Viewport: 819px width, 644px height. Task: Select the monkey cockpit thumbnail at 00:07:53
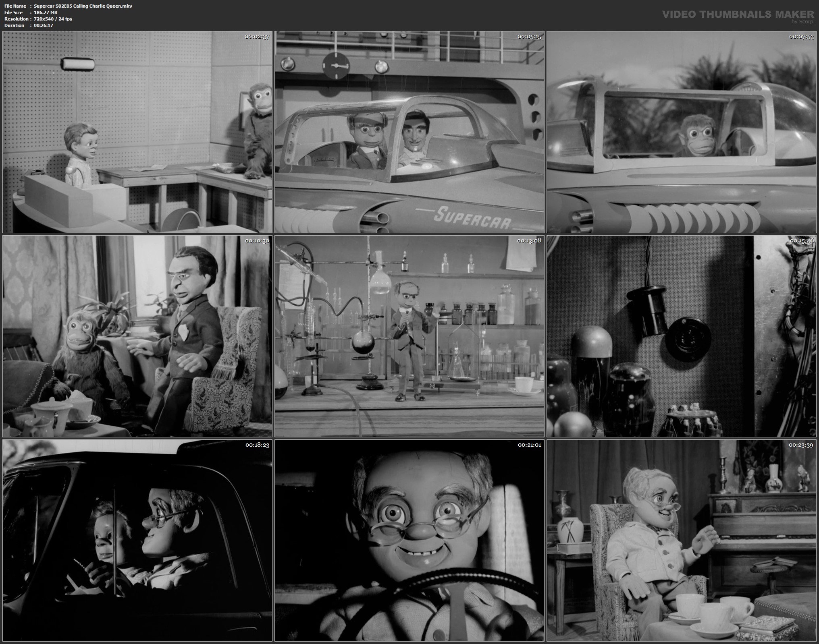(x=681, y=132)
